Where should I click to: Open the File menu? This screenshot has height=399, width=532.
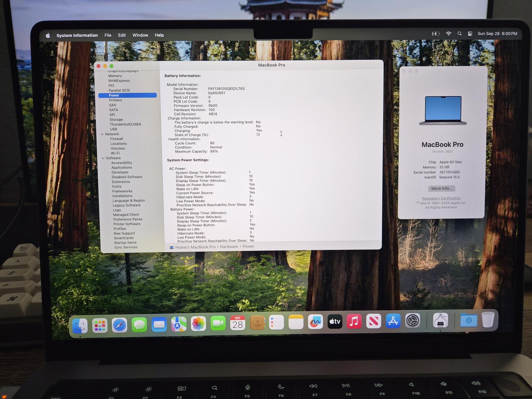108,35
